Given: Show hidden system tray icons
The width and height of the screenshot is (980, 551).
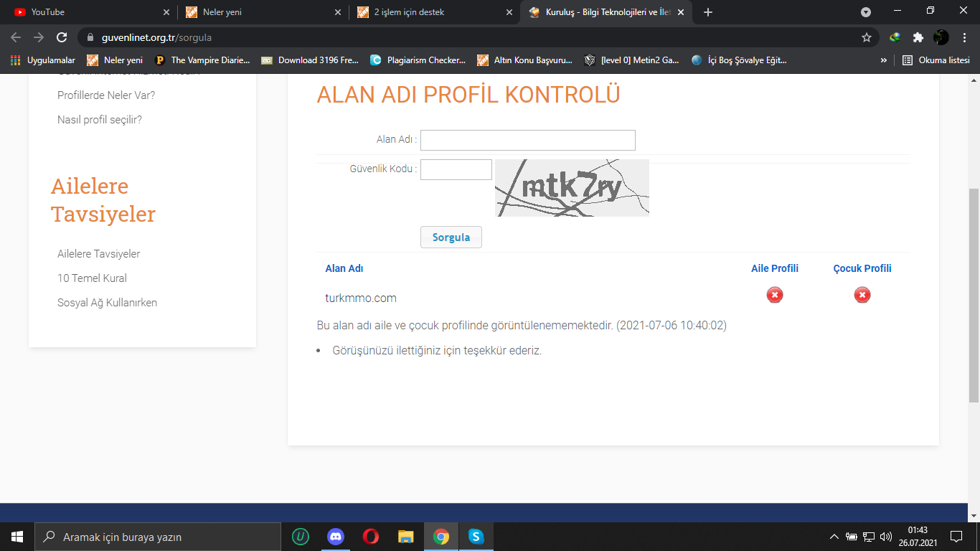Looking at the screenshot, I should click(834, 537).
